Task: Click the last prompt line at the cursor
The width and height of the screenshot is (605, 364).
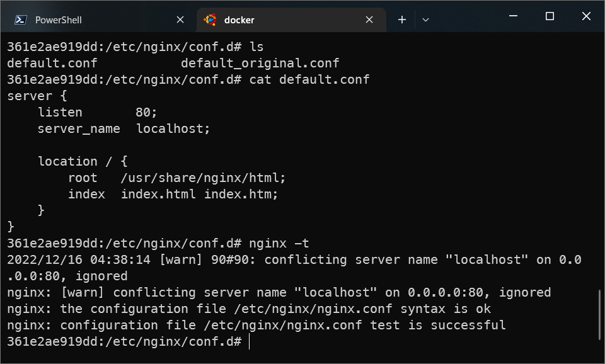Action: 128,341
